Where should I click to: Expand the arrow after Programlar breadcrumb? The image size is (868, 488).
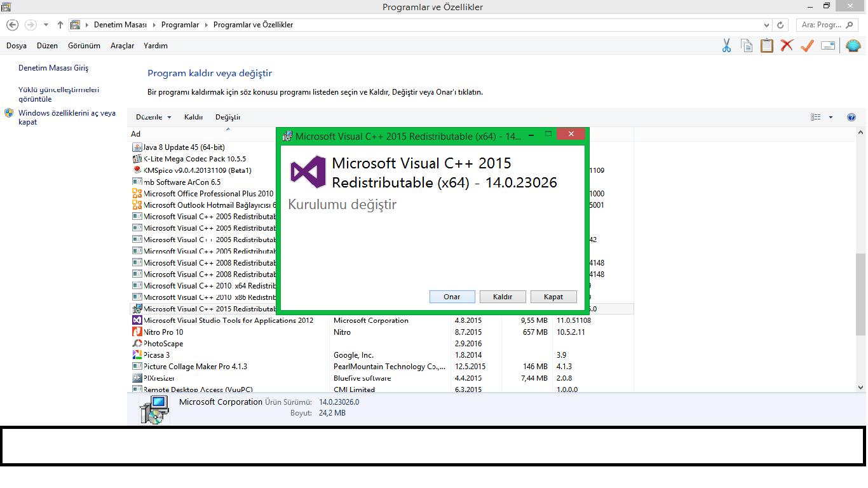[205, 25]
